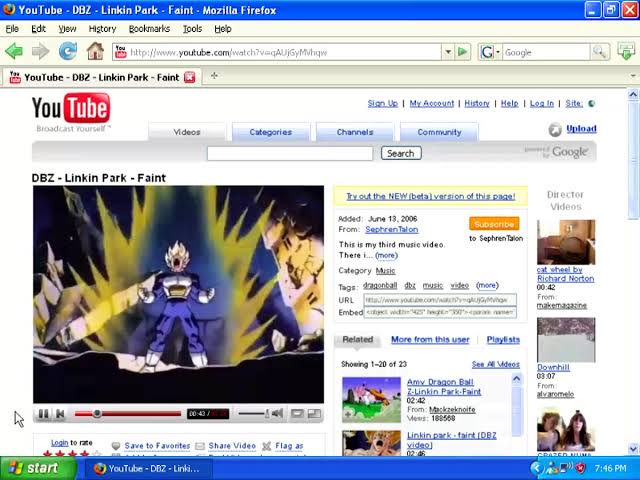Open the My Account link
Image resolution: width=640 pixels, height=480 pixels.
point(432,104)
